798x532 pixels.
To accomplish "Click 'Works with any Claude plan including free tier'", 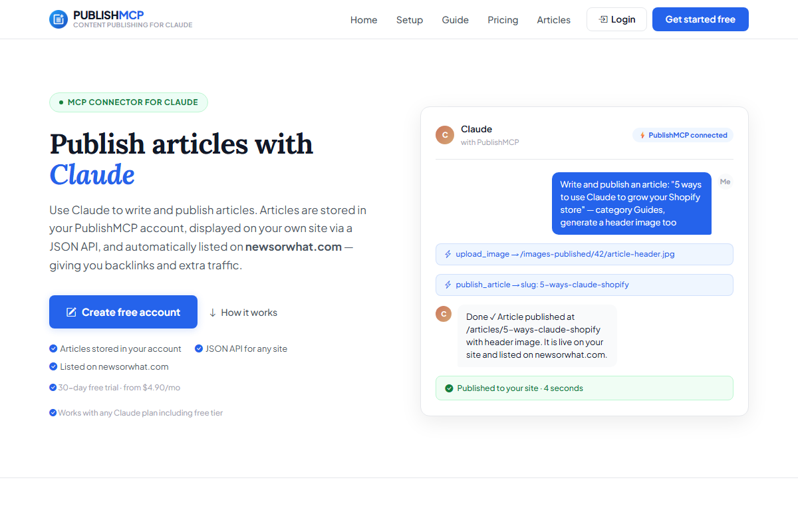I will 140,412.
